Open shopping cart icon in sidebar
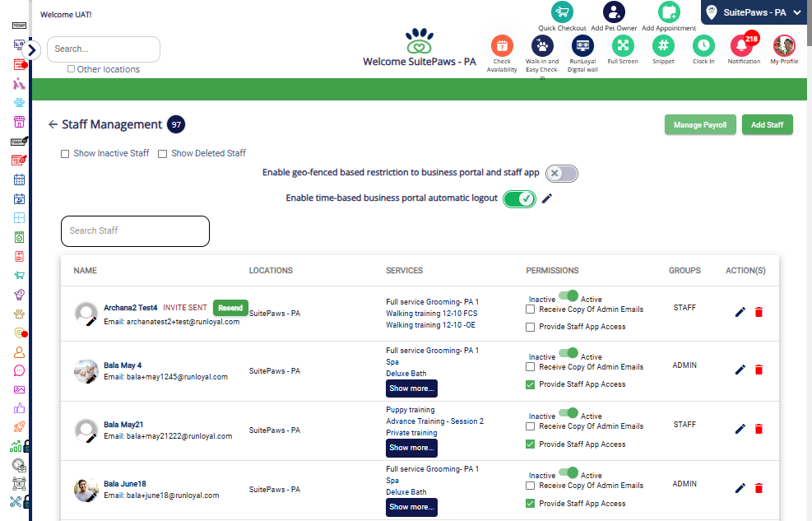Image resolution: width=812 pixels, height=521 pixels. [x=19, y=275]
